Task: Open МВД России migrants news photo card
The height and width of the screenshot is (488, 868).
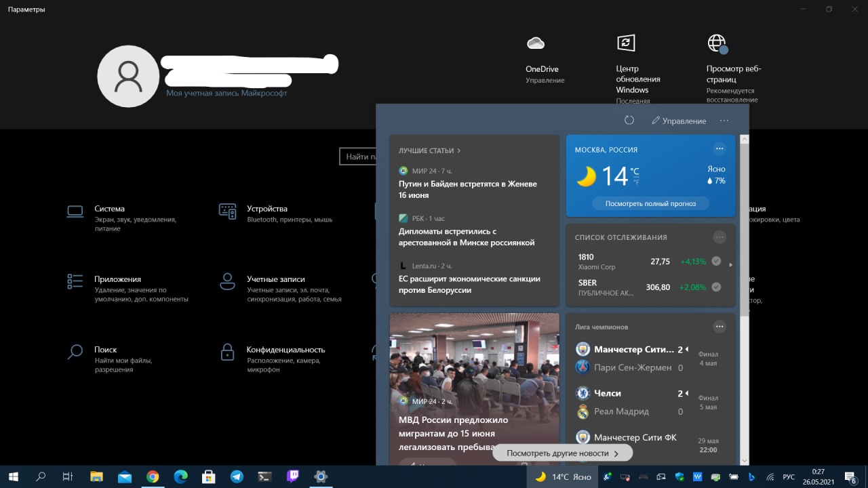Action: [474, 388]
